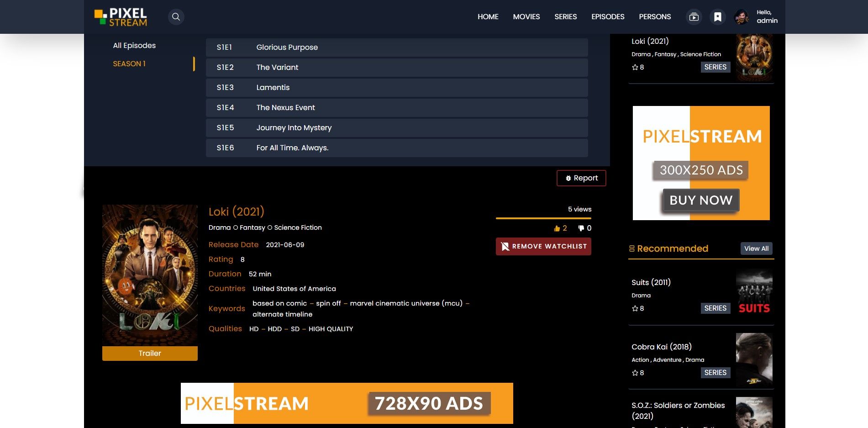Viewport: 868px width, 428px height.
Task: Click HIGH QUALITY link
Action: 331,329
